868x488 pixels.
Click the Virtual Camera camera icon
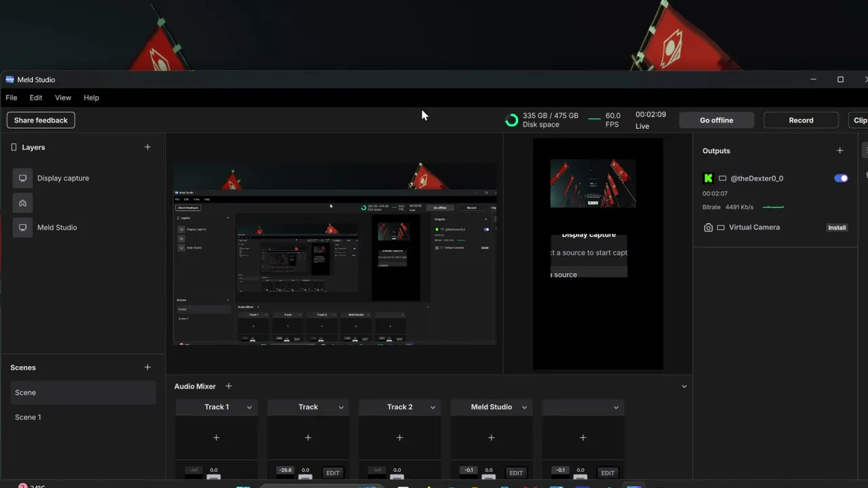tap(708, 228)
